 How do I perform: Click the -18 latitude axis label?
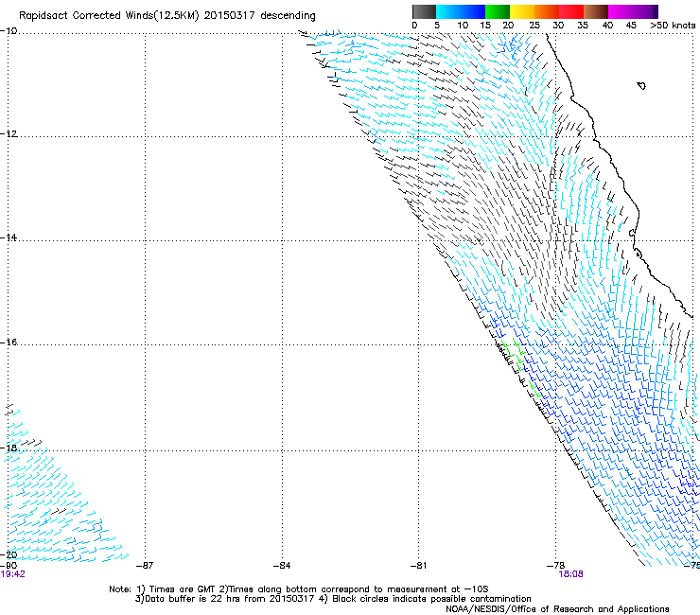click(x=9, y=448)
